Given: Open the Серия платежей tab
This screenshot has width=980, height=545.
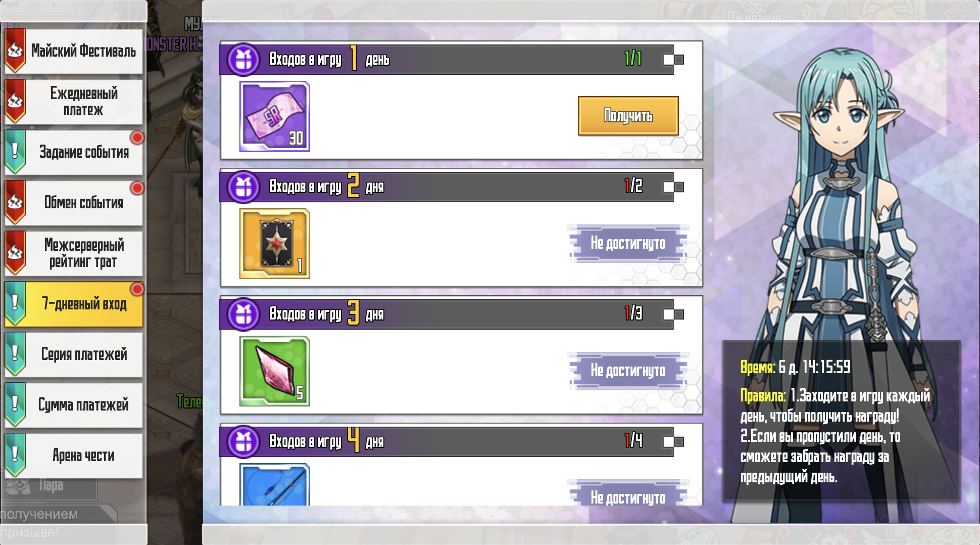Looking at the screenshot, I should [74, 354].
